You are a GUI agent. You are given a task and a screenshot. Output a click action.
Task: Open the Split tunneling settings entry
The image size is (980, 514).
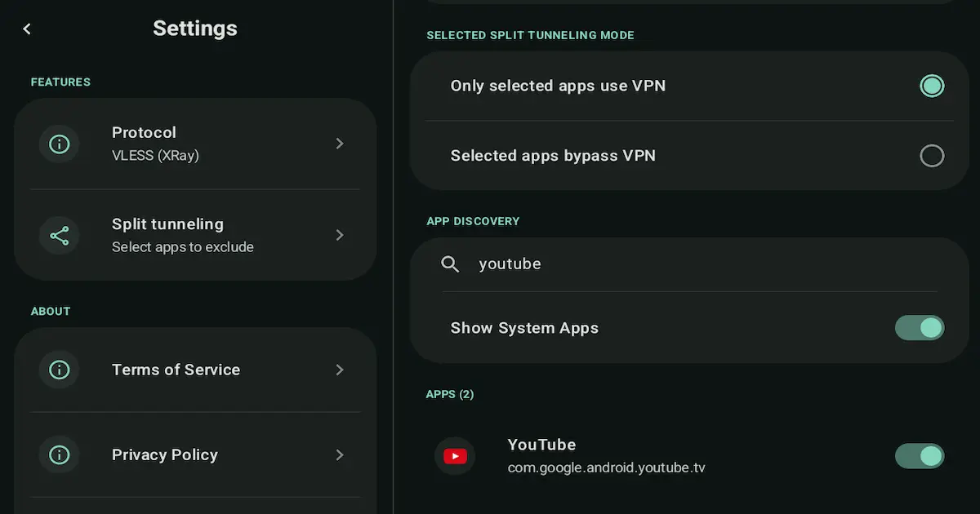tap(196, 235)
